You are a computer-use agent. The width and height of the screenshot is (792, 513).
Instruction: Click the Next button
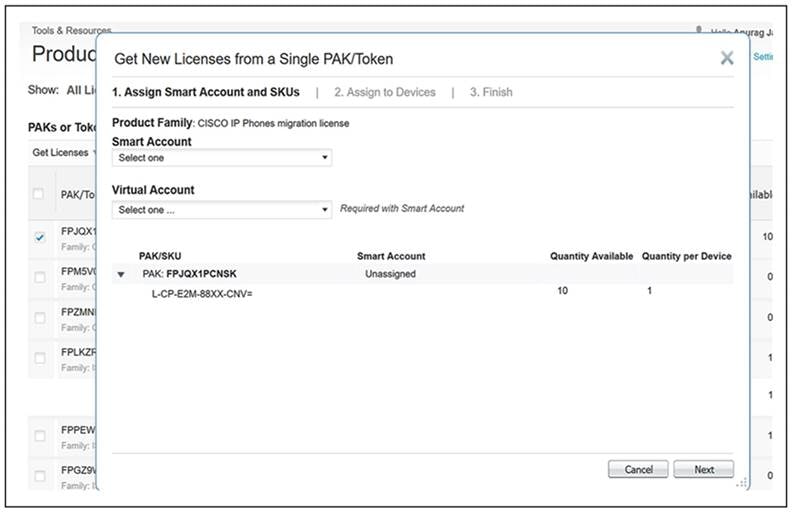704,470
